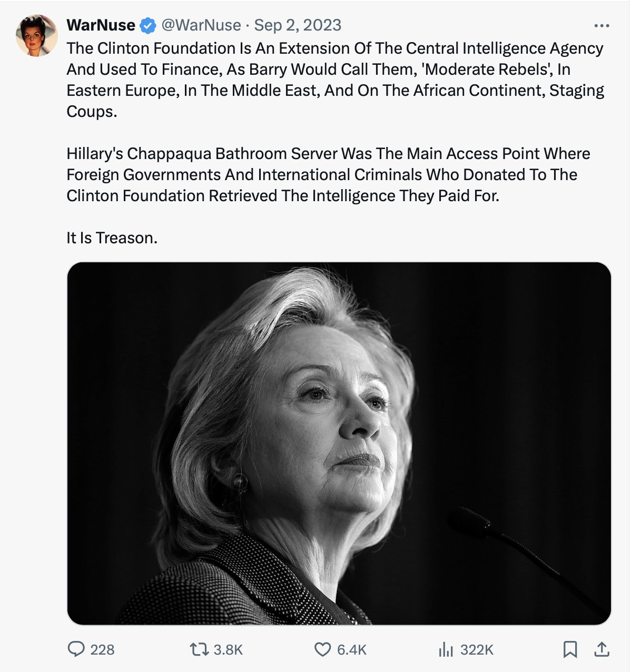Click the Clinton Foundation opening paragraph
This screenshot has height=672, width=631.
[x=335, y=80]
